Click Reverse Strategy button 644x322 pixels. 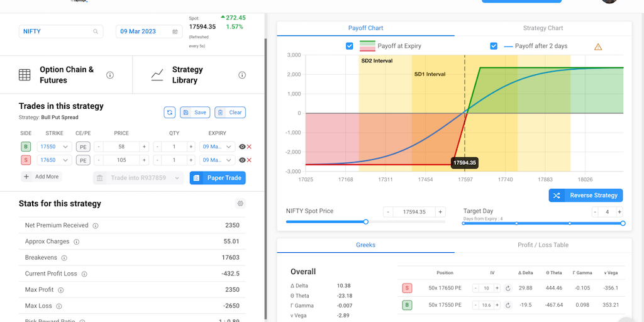pyautogui.click(x=586, y=196)
